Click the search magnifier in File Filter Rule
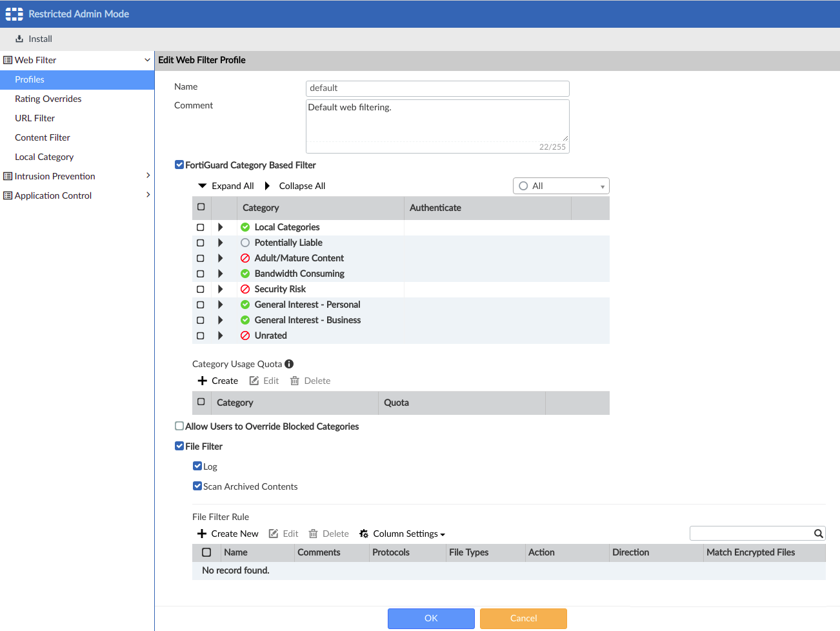Image resolution: width=840 pixels, height=631 pixels. pyautogui.click(x=818, y=534)
